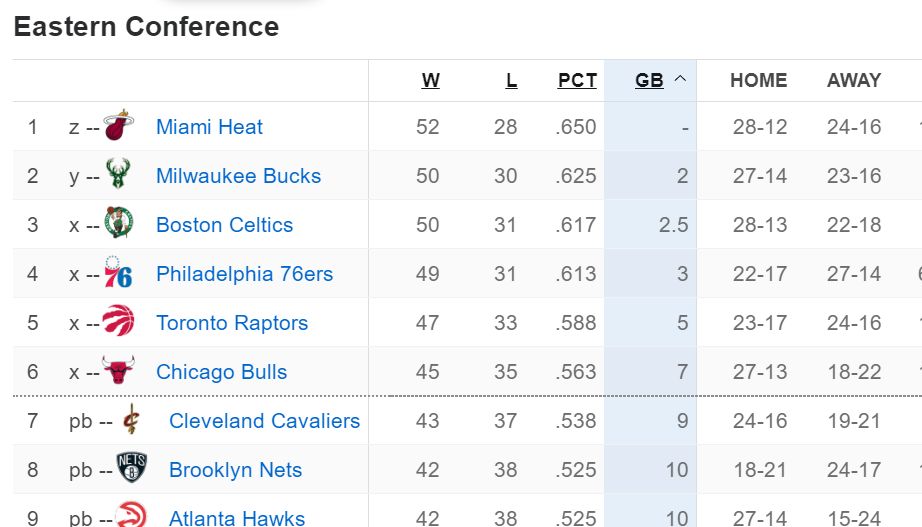Sort standings by W column
922x527 pixels.
431,81
